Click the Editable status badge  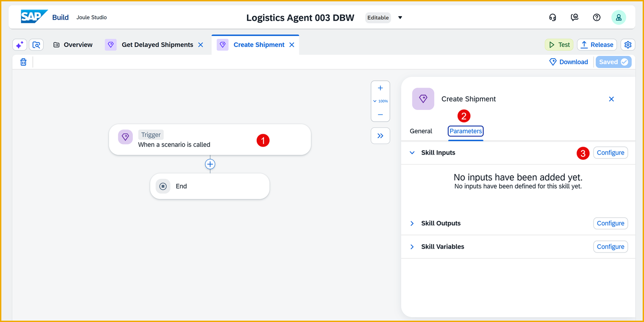coord(378,17)
